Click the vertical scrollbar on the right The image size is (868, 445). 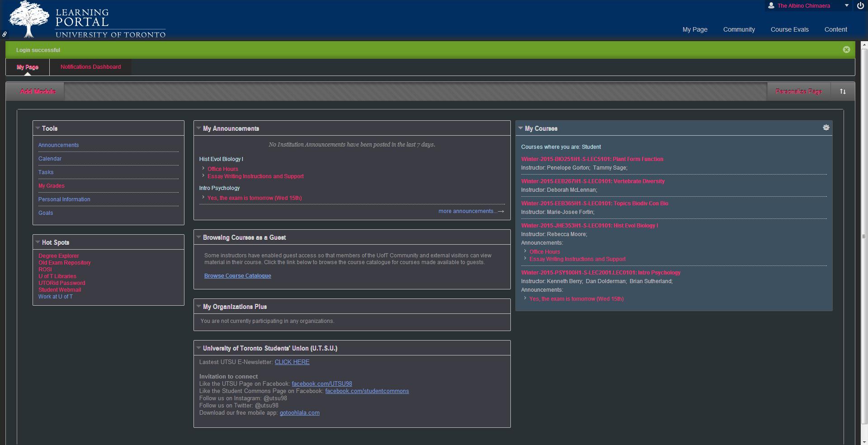pyautogui.click(x=864, y=235)
